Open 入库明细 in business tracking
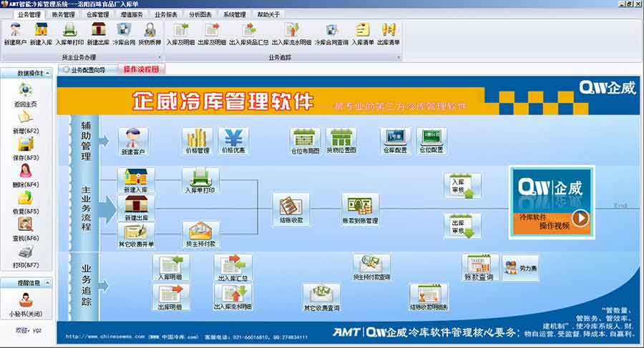The width and height of the screenshot is (644, 348). (170, 268)
